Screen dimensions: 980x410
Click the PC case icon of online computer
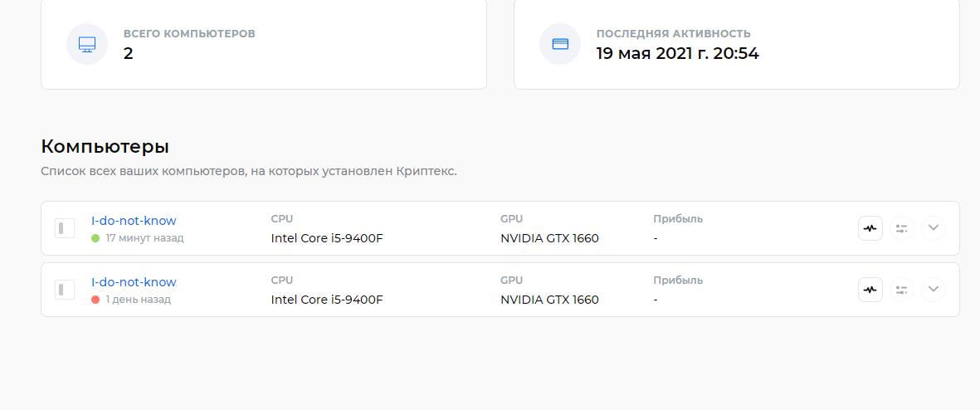pos(65,228)
